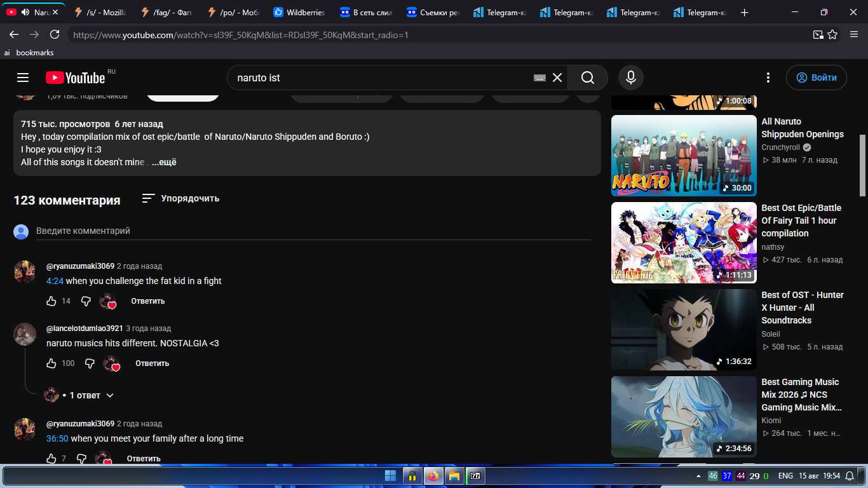Like the NOSTALGIA comment
868x488 pixels.
pos(51,363)
